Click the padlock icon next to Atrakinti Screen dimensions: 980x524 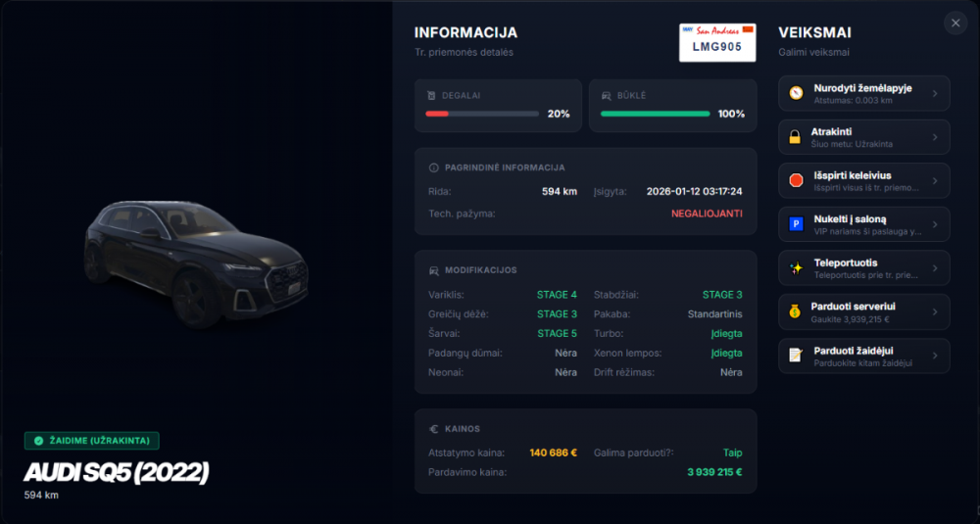(795, 137)
